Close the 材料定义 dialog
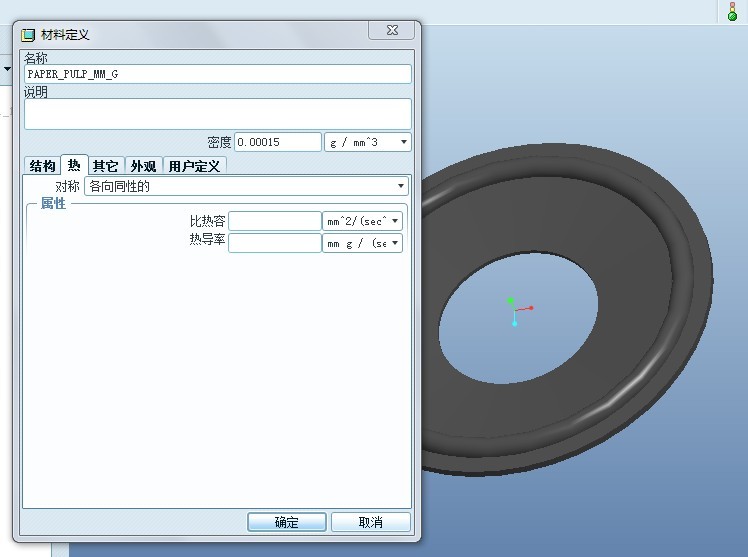Image resolution: width=748 pixels, height=557 pixels. (x=392, y=30)
